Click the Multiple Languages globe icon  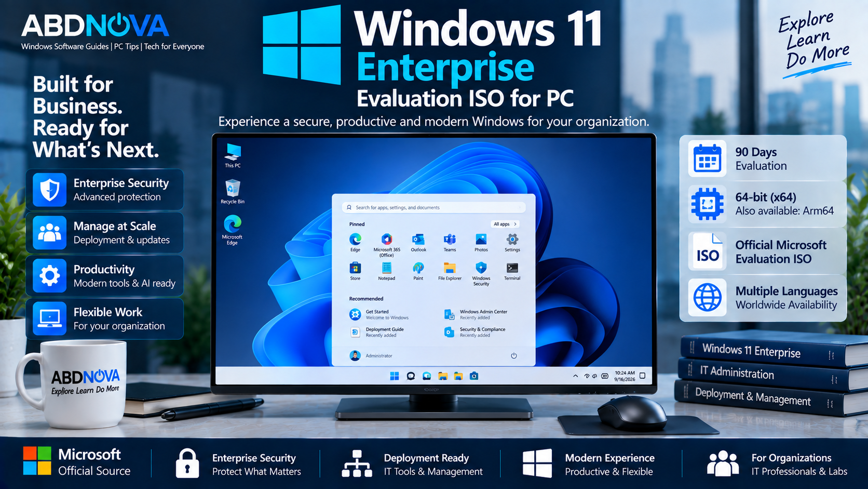pyautogui.click(x=707, y=298)
